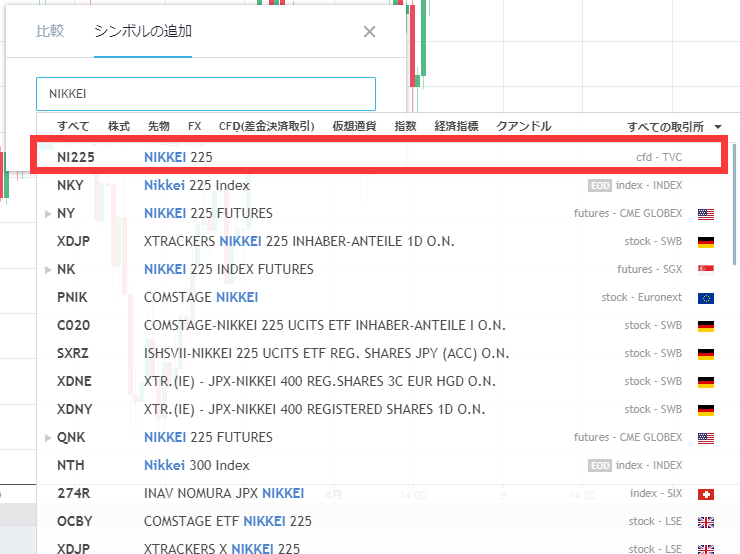Click the results list scrollbar
This screenshot has height=554, width=740.
[x=734, y=204]
